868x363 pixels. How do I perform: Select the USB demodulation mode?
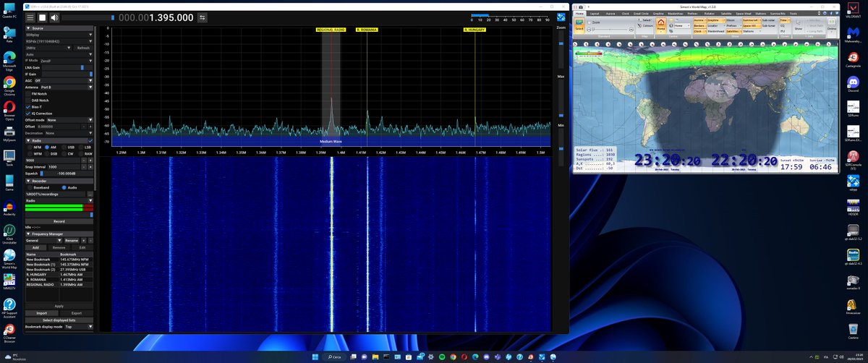tap(64, 147)
